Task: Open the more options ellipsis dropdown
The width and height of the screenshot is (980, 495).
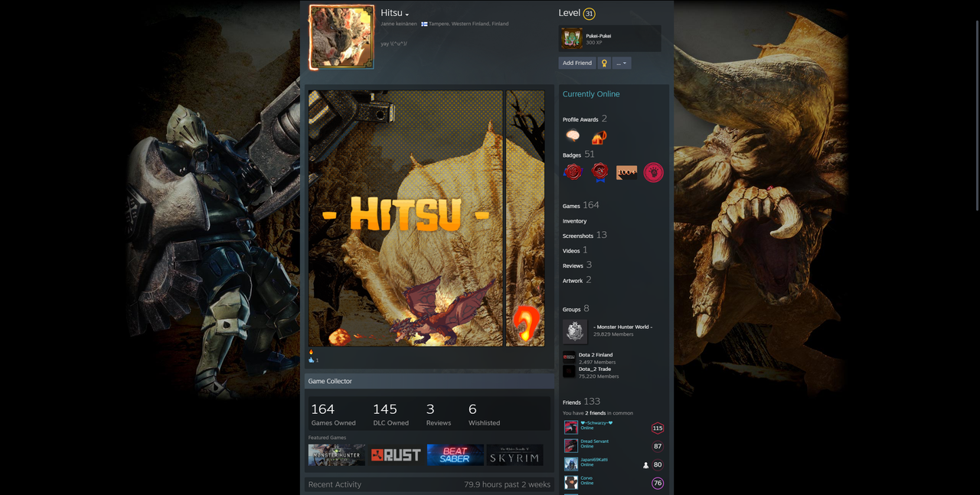Action: pos(622,63)
